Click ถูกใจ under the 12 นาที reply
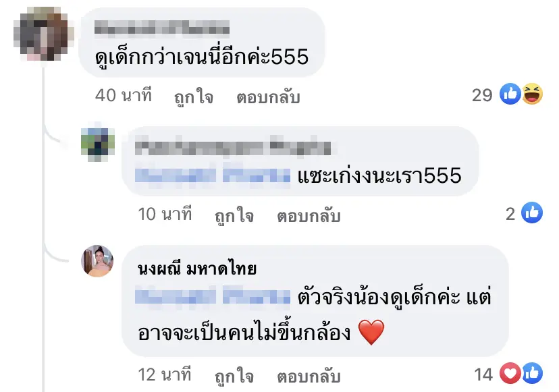The height and width of the screenshot is (392, 559). click(234, 376)
